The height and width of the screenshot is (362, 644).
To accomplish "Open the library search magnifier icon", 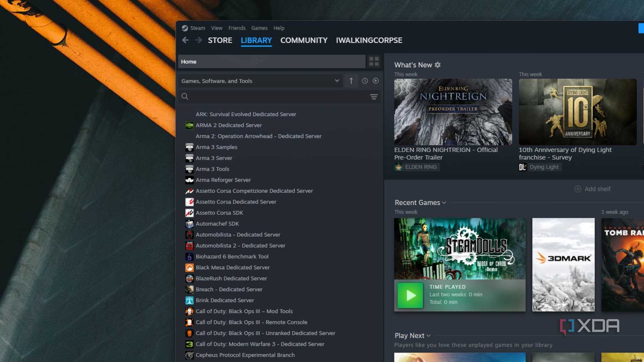I will [x=185, y=96].
